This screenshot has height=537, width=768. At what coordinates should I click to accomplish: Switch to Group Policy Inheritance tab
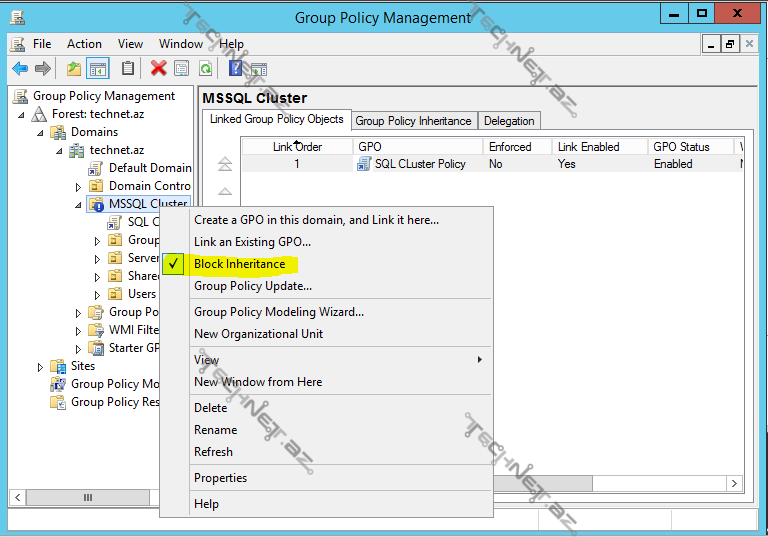tap(413, 121)
